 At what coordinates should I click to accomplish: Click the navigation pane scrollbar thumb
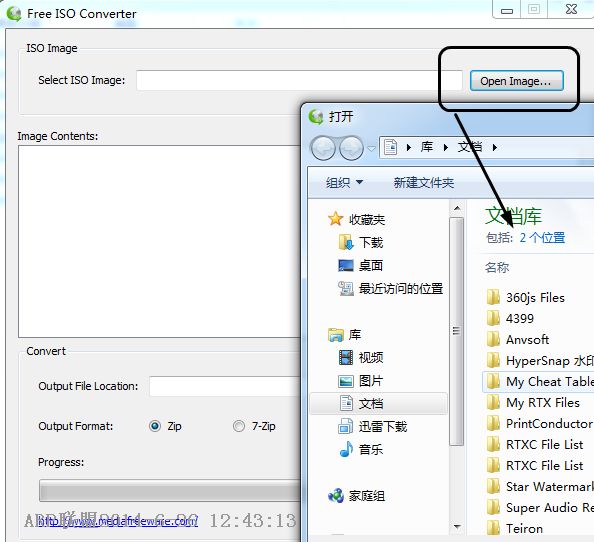[456, 331]
